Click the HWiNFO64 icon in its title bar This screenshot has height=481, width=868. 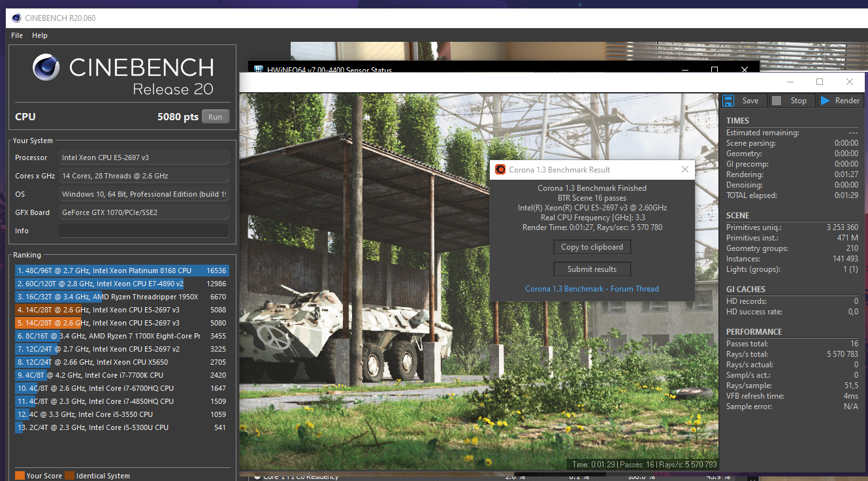(259, 70)
